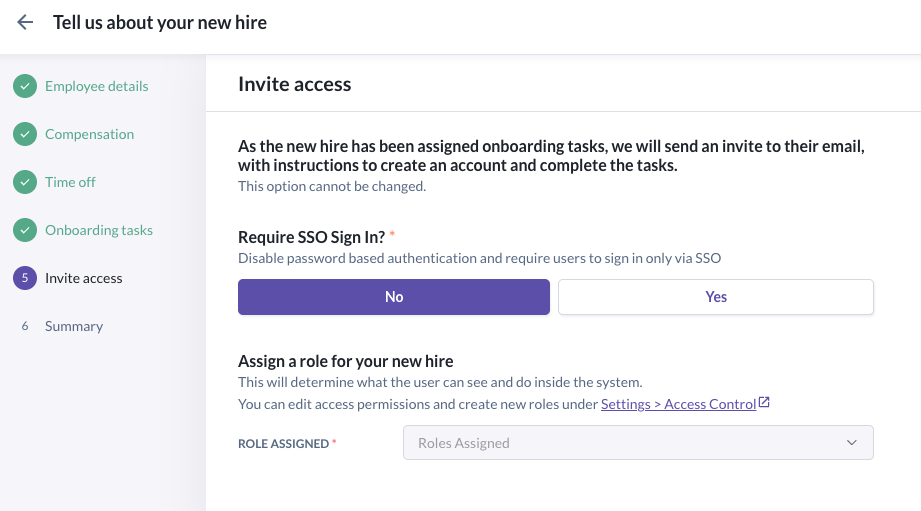This screenshot has width=921, height=511.
Task: Click the step 5 number badge
Action: 25,278
